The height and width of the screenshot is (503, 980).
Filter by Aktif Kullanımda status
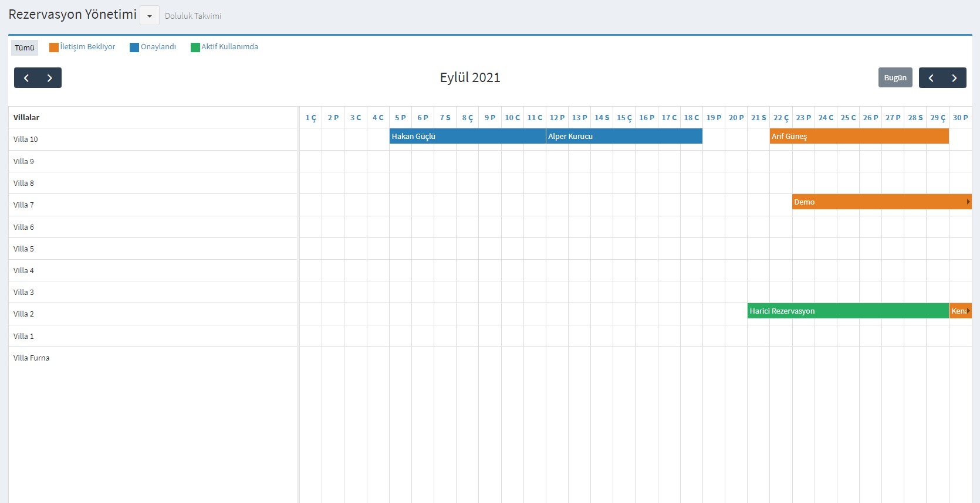[x=229, y=47]
